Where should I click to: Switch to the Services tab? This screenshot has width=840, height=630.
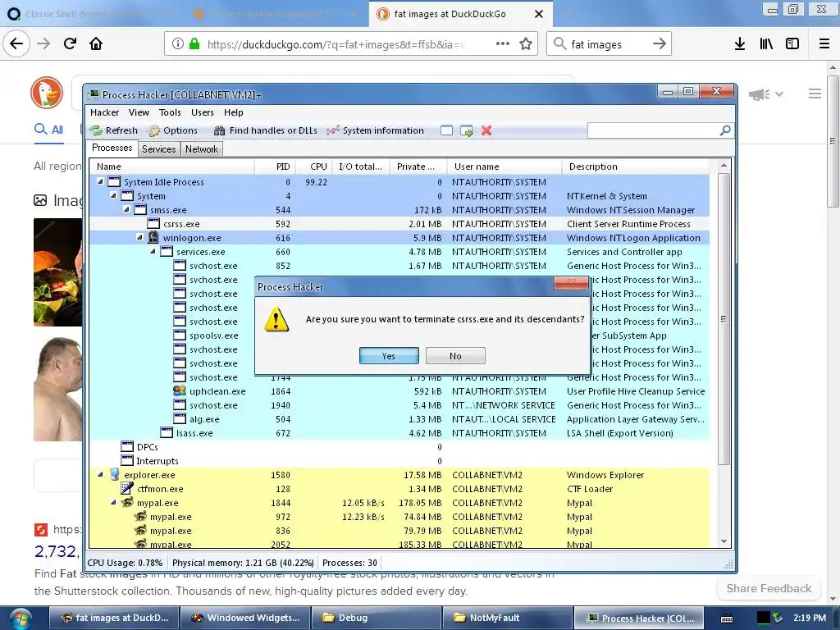coord(158,149)
